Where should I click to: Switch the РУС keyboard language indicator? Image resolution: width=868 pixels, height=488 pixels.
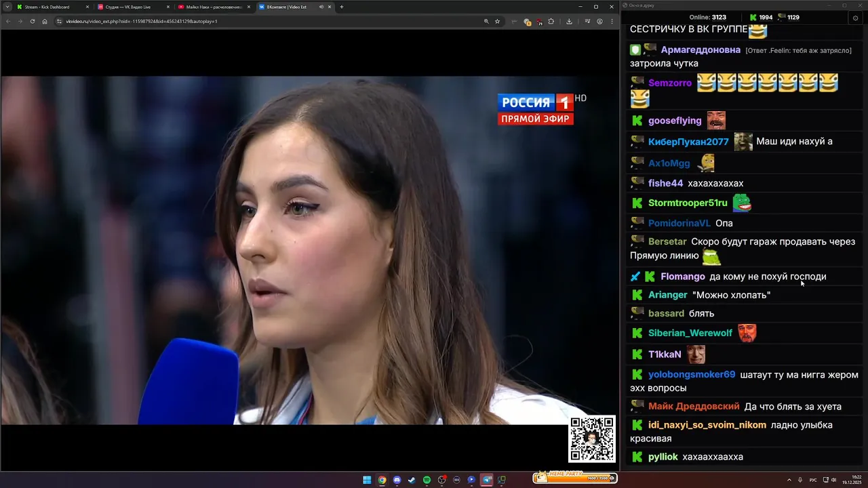point(813,480)
